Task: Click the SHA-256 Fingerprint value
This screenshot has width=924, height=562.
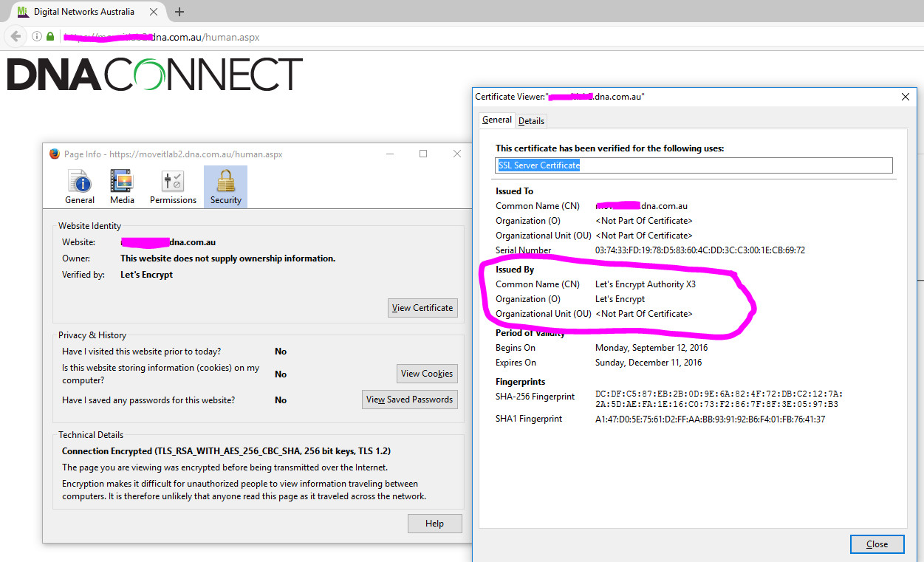Action: click(719, 399)
